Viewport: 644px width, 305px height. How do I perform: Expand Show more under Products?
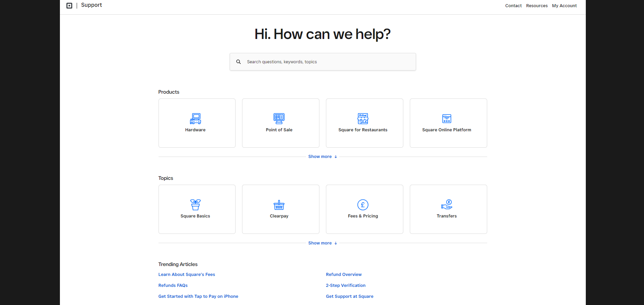[323, 157]
